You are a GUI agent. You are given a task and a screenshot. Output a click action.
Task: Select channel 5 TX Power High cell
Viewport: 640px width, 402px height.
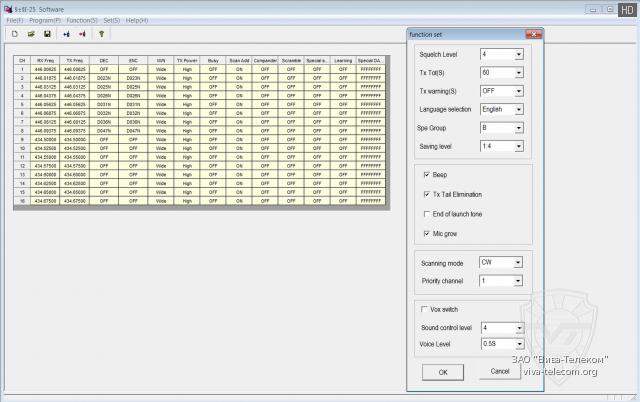187,104
